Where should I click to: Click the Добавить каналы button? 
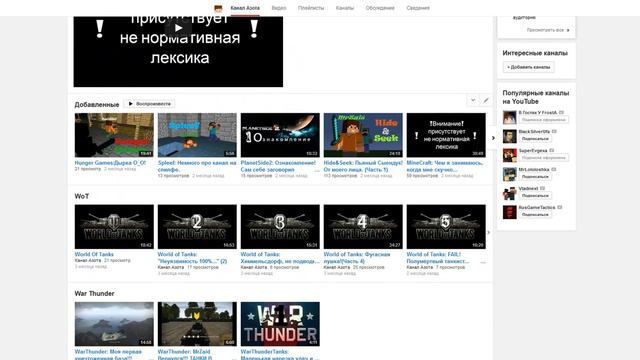(x=529, y=67)
